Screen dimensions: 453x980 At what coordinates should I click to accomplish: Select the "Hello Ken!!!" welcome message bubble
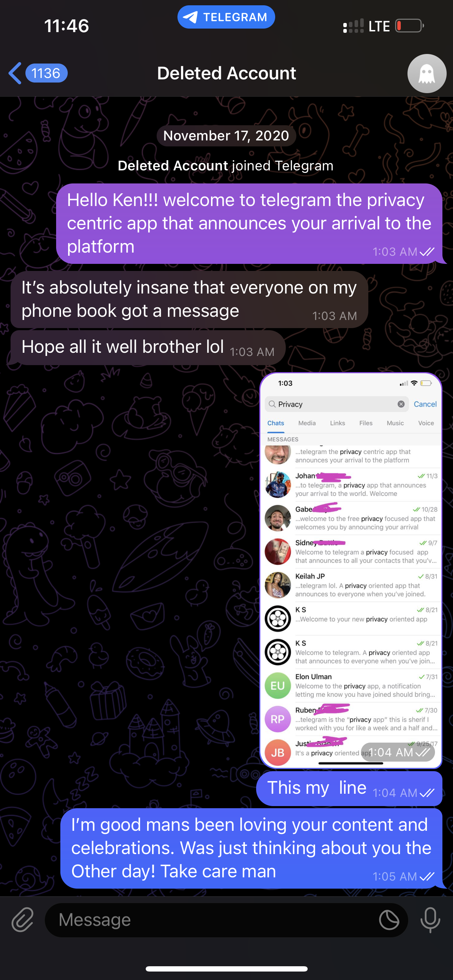click(x=249, y=224)
